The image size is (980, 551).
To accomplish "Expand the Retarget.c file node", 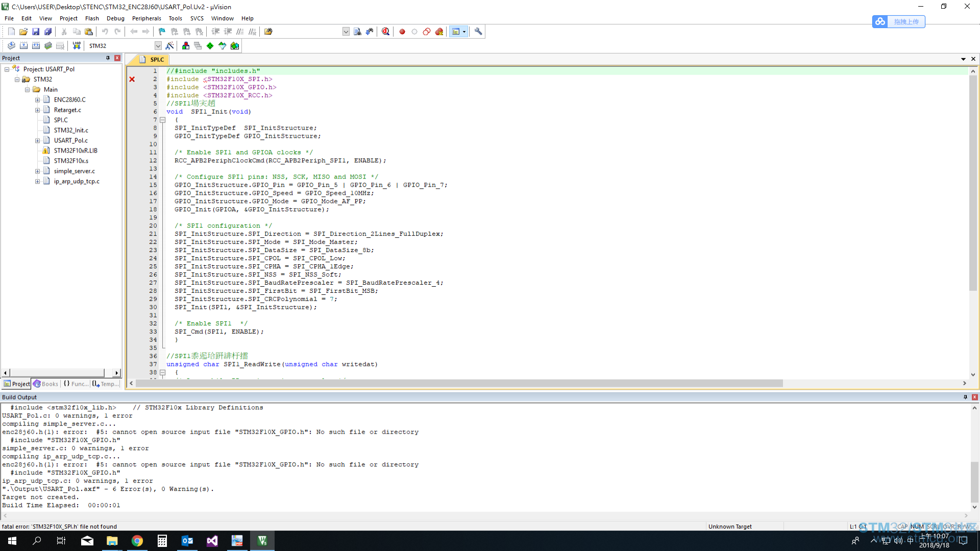I will 37,110.
